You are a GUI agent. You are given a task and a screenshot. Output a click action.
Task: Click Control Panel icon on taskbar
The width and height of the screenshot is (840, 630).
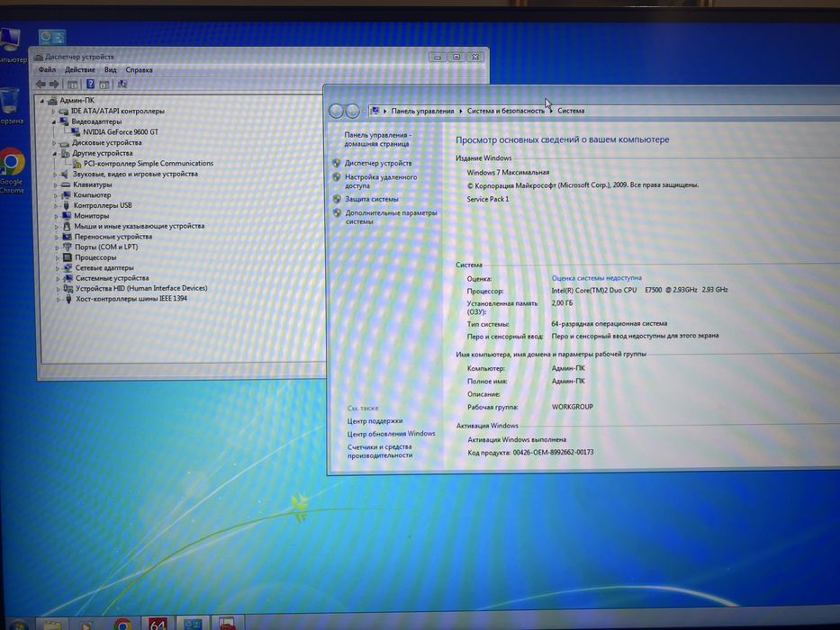point(193,624)
